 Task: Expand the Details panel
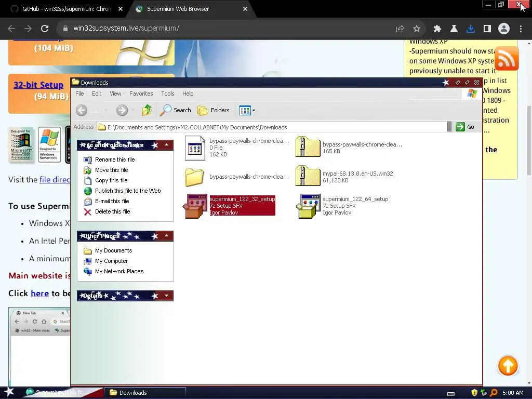click(166, 296)
